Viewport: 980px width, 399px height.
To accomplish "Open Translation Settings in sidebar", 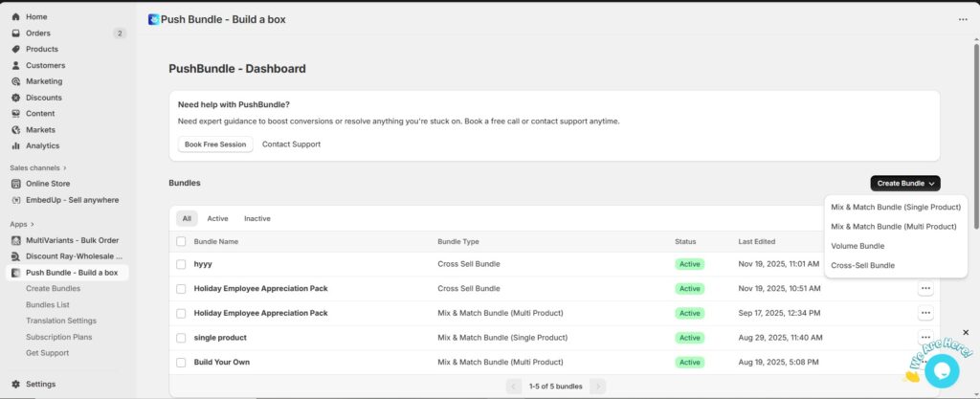I will tap(61, 321).
